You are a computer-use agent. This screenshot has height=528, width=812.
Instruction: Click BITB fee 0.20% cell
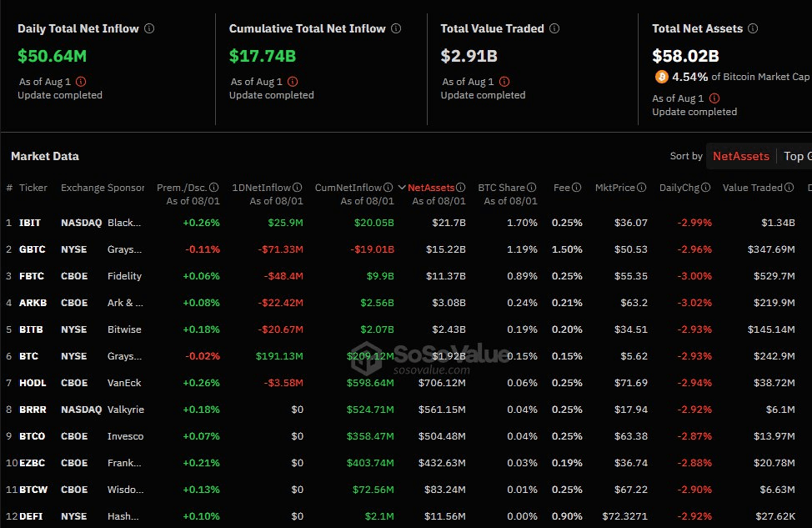point(567,329)
